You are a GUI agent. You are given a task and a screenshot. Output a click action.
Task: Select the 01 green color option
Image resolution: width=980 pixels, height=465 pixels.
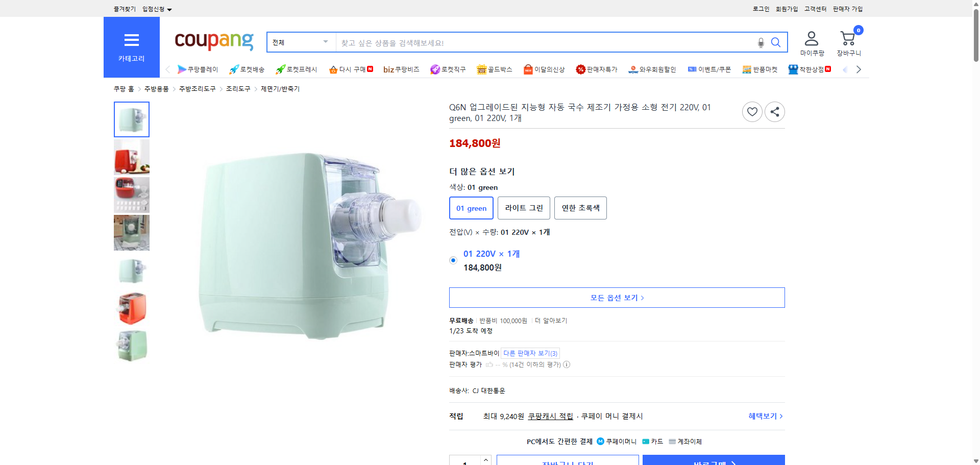click(x=471, y=208)
